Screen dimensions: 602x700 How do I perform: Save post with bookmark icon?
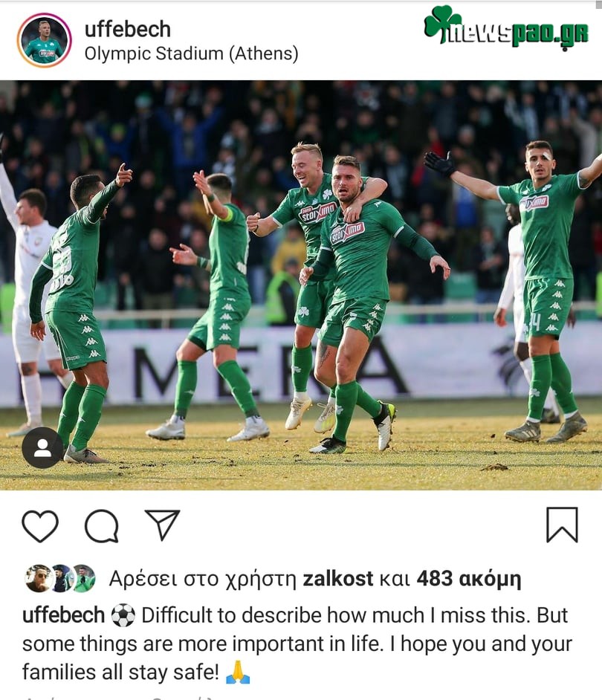[x=563, y=525]
